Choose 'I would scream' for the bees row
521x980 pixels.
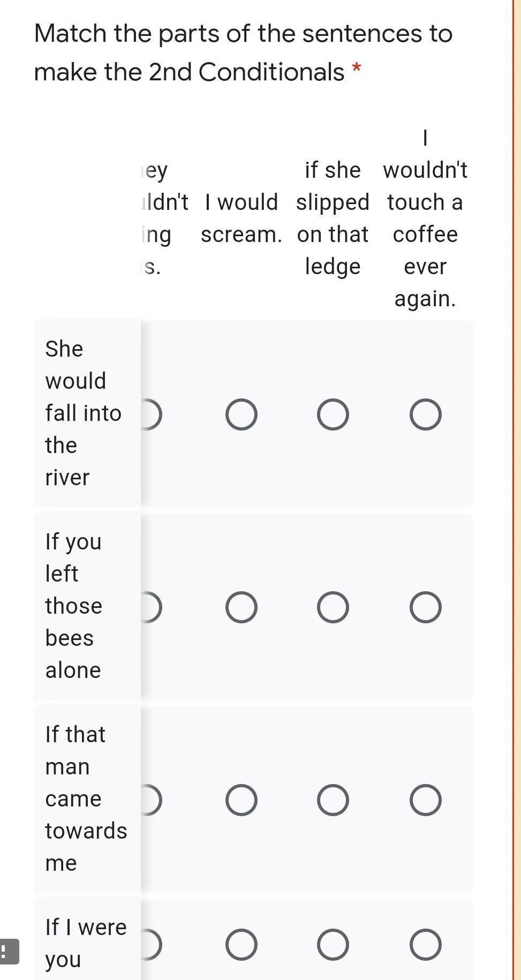(241, 607)
